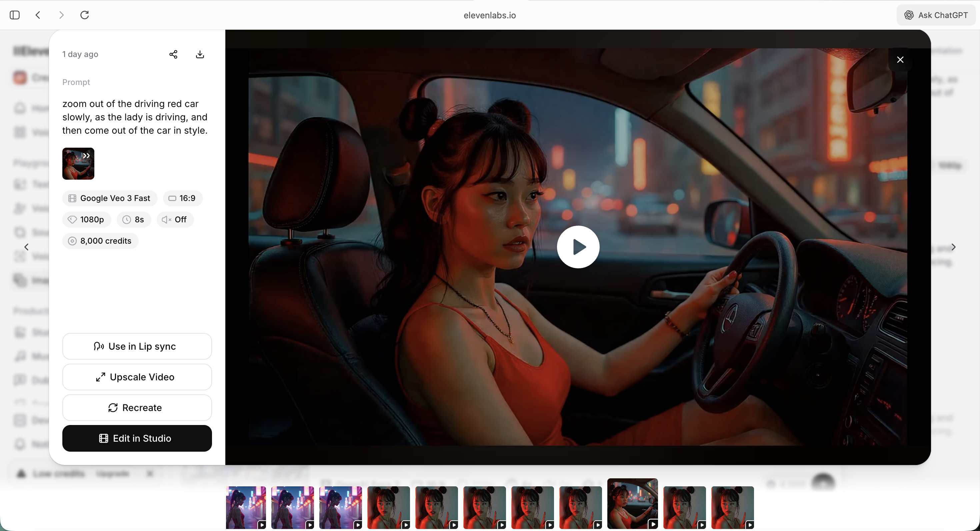Viewport: 980px width, 531px height.
Task: Play the car video
Action: (x=578, y=247)
